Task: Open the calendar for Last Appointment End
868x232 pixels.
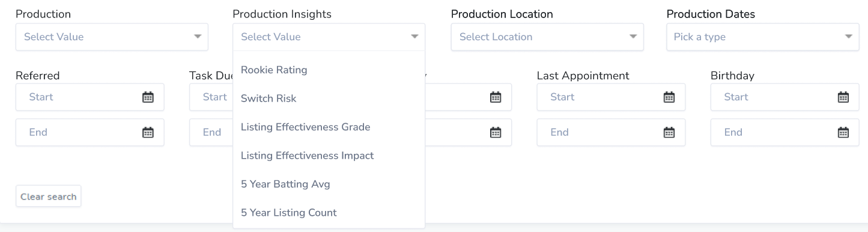Action: click(669, 132)
